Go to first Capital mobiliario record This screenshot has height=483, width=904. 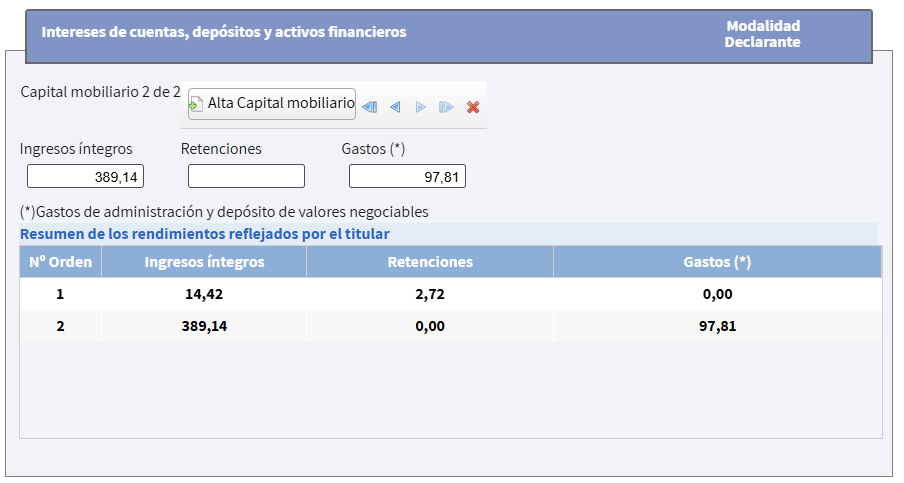[x=370, y=107]
